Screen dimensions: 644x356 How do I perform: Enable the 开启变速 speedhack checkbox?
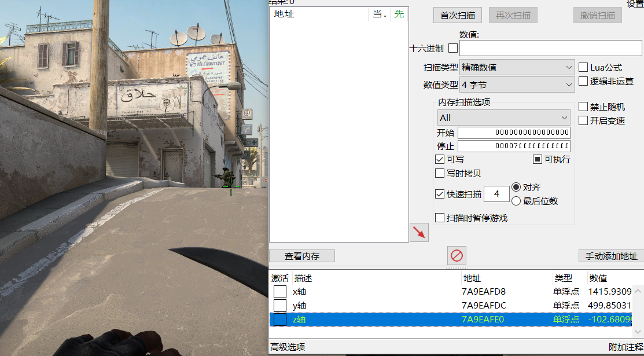point(583,120)
